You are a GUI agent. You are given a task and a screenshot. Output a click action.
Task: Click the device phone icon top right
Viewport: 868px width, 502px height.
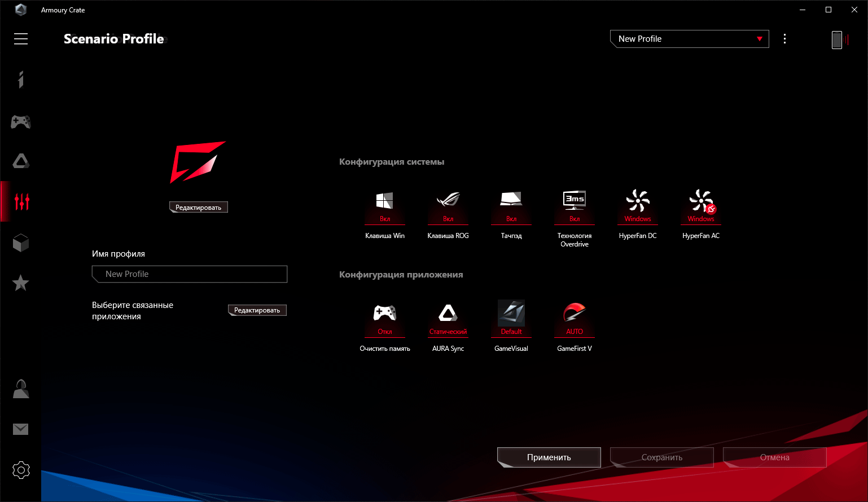click(x=837, y=39)
